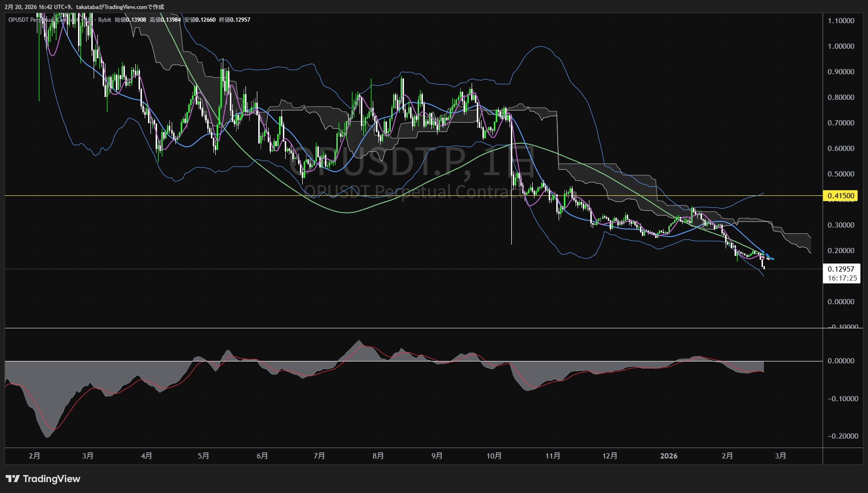
Task: Click the 高値 high value 0.13984
Action: point(171,20)
